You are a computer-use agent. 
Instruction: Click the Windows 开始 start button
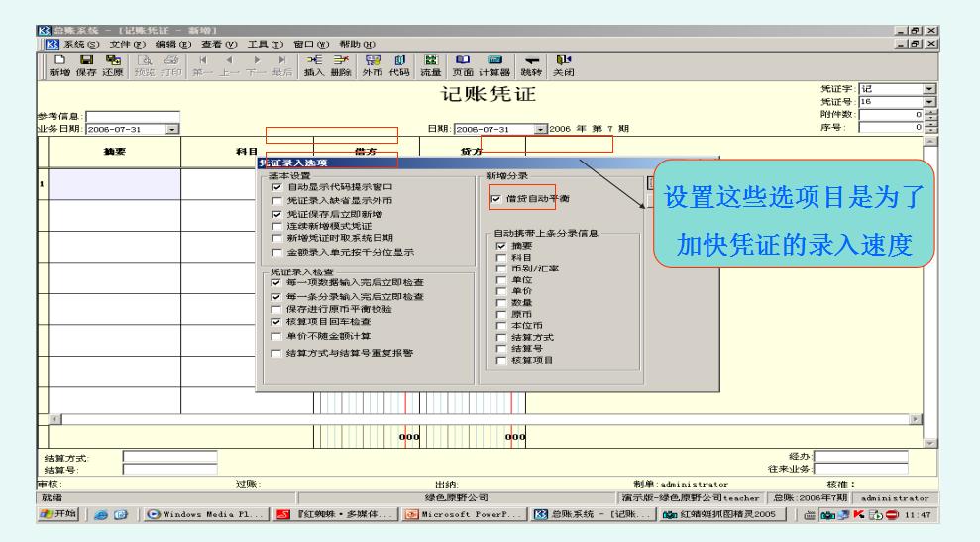(x=58, y=514)
